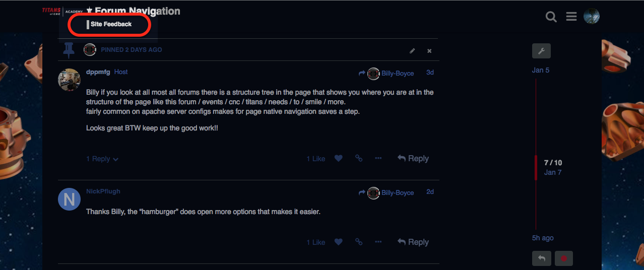Open the user avatar menu in header
The width and height of the screenshot is (644, 270).
591,17
